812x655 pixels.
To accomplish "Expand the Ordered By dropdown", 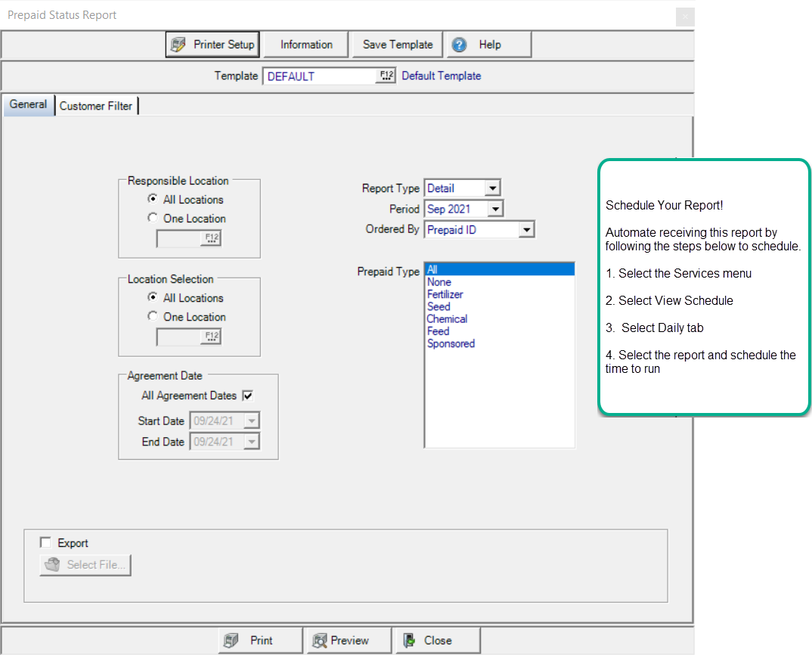I will click(526, 230).
